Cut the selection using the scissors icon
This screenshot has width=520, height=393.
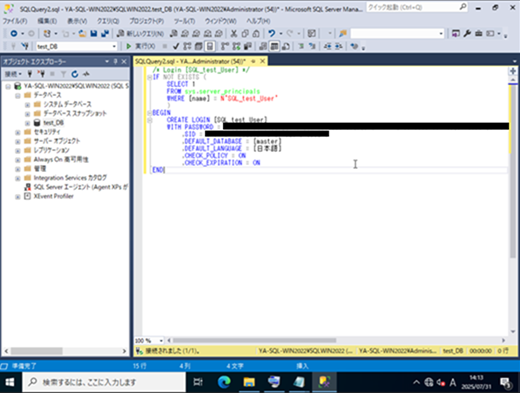point(234,33)
